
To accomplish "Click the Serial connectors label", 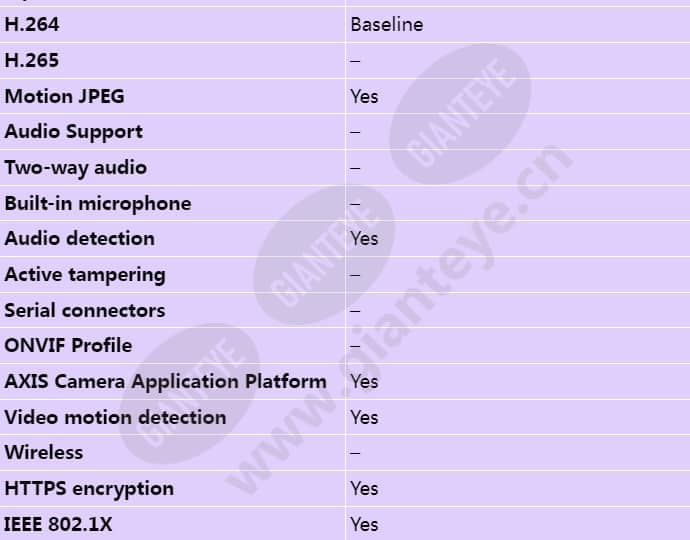I will tap(85, 311).
